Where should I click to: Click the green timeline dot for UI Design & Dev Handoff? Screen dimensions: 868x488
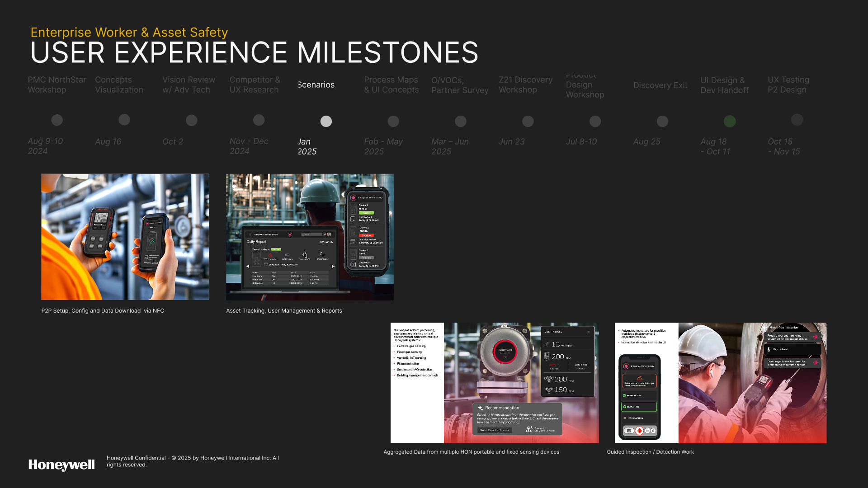(730, 121)
